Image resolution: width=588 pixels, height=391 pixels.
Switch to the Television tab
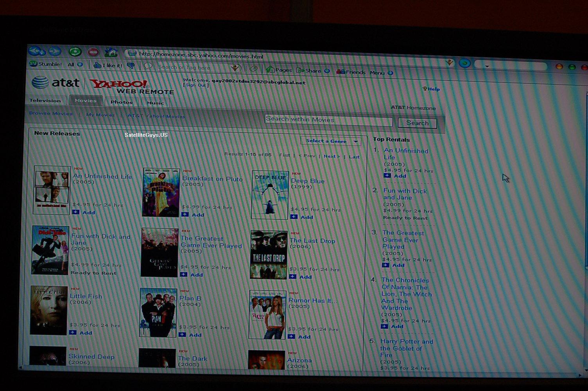tap(45, 100)
